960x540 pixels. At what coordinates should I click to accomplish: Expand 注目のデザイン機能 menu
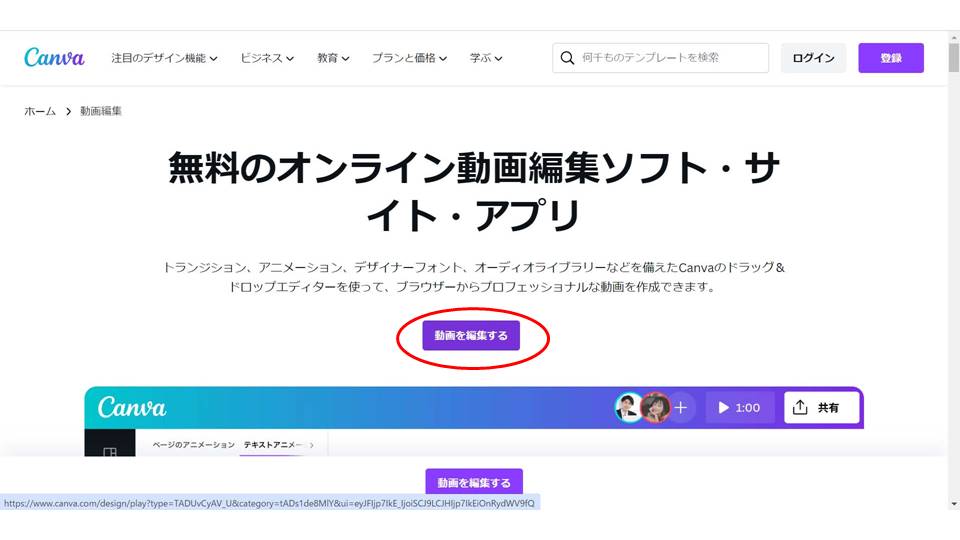[164, 58]
